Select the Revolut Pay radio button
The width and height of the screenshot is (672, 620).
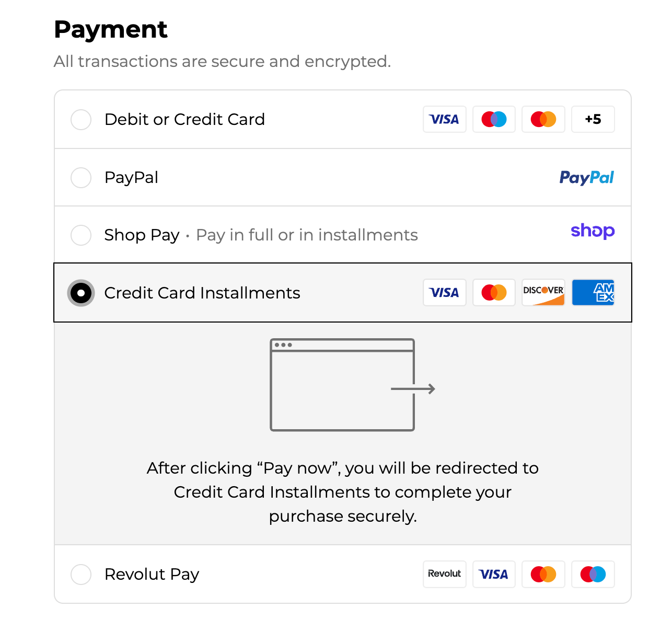[x=81, y=574]
